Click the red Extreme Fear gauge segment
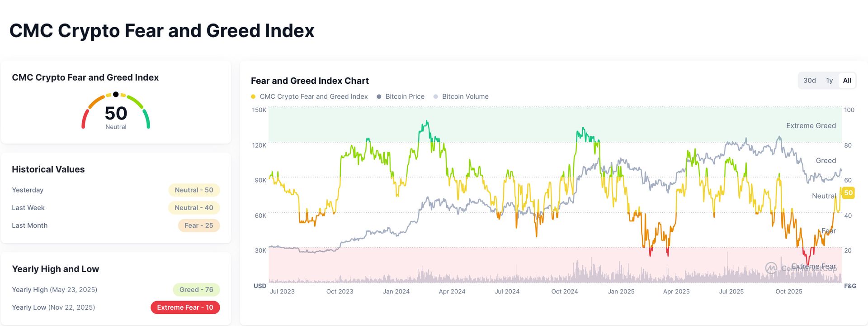The image size is (868, 326). [84, 119]
